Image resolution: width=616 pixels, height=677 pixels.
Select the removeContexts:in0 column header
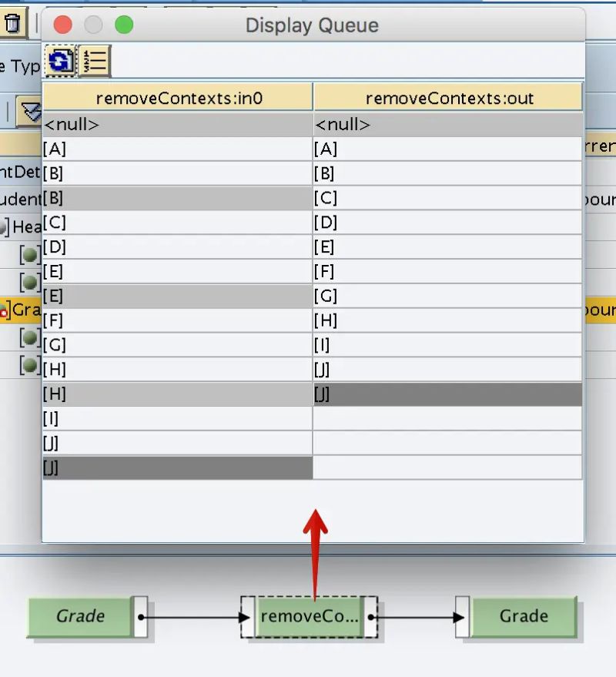tap(177, 96)
